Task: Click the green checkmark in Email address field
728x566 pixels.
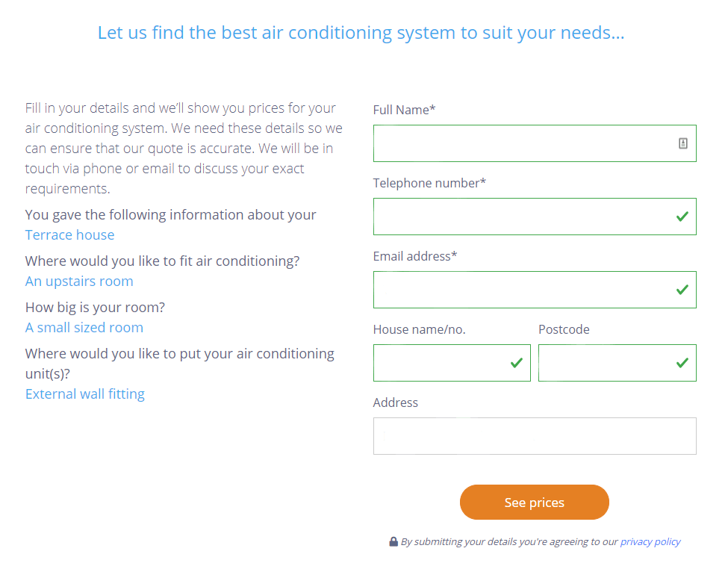Action: [x=682, y=290]
